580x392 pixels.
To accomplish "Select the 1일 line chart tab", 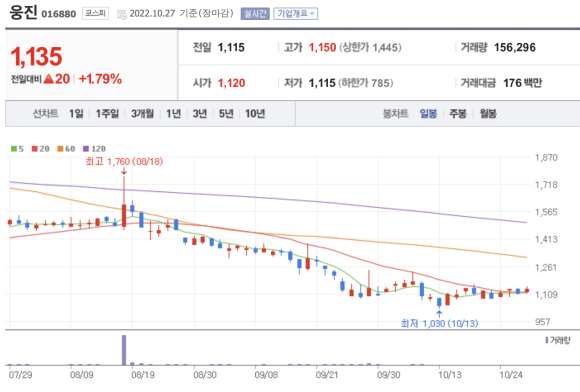I will 76,114.
